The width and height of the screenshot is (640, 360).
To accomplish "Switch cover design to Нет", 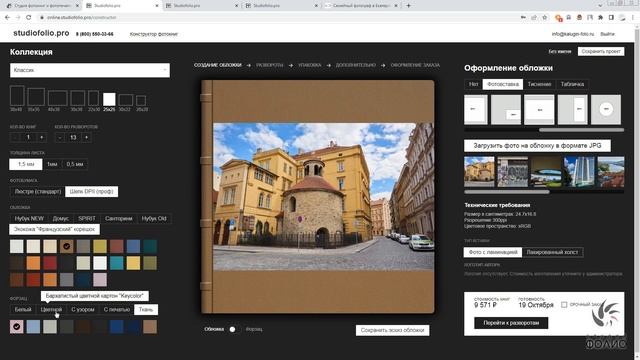I will tap(473, 84).
